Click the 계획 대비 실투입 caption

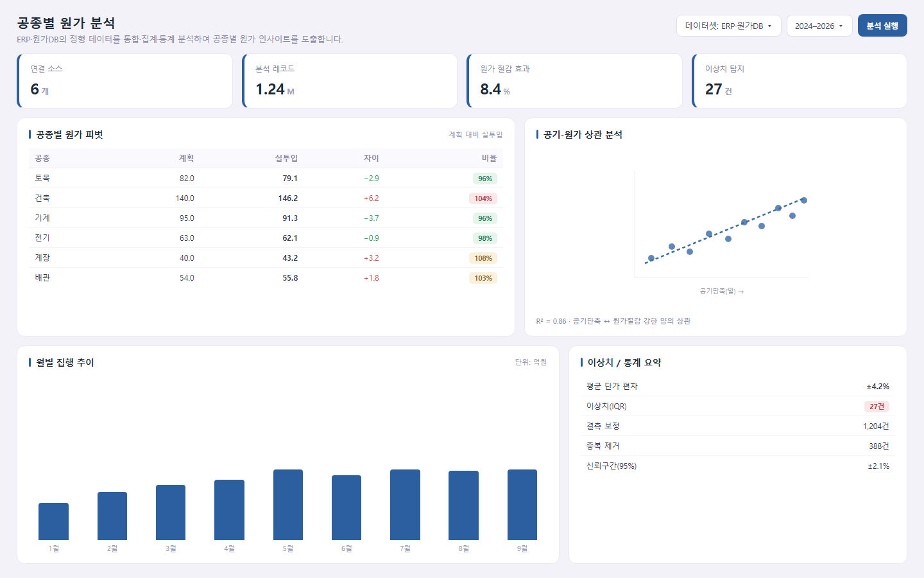pyautogui.click(x=475, y=135)
